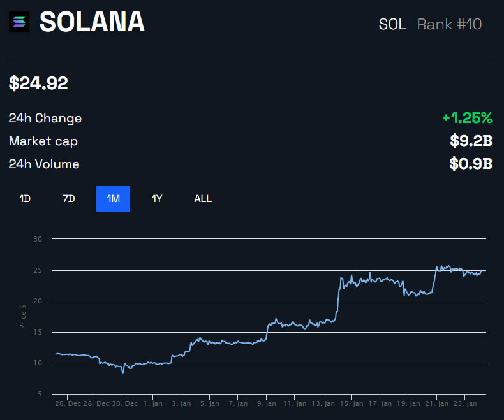Screen dimensions: 504x420
Task: Show the 1Y price history
Action: click(157, 199)
